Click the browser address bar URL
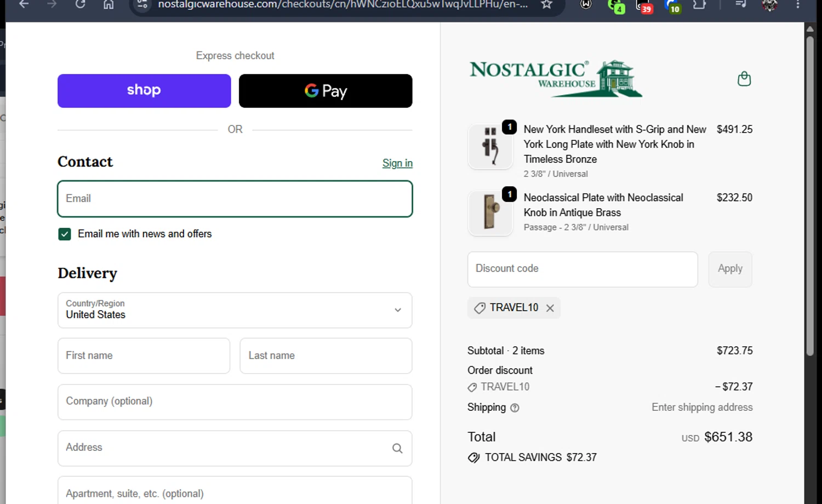Screen dimensions: 822x504 pos(342,4)
